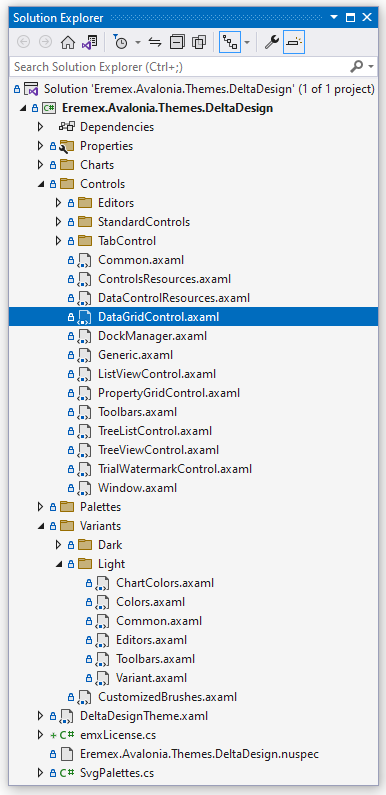The image size is (386, 795).
Task: Click the Back navigation arrow
Action: (x=24, y=43)
